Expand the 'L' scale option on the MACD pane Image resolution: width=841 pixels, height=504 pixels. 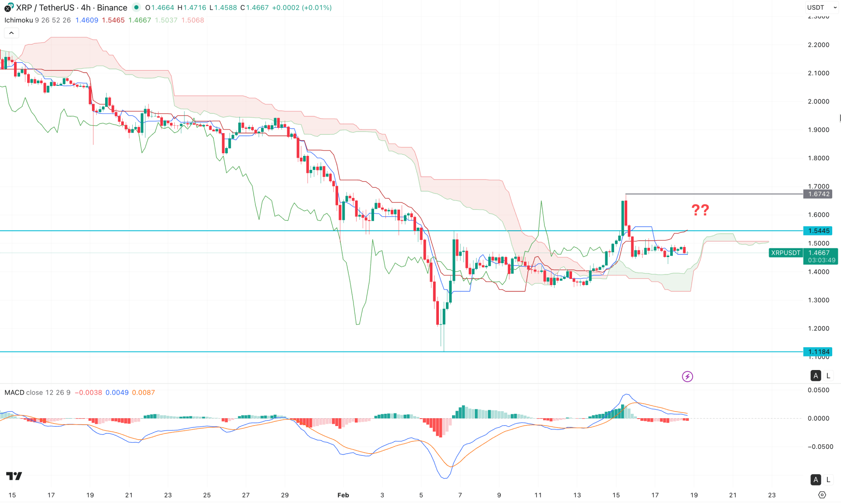click(x=829, y=479)
